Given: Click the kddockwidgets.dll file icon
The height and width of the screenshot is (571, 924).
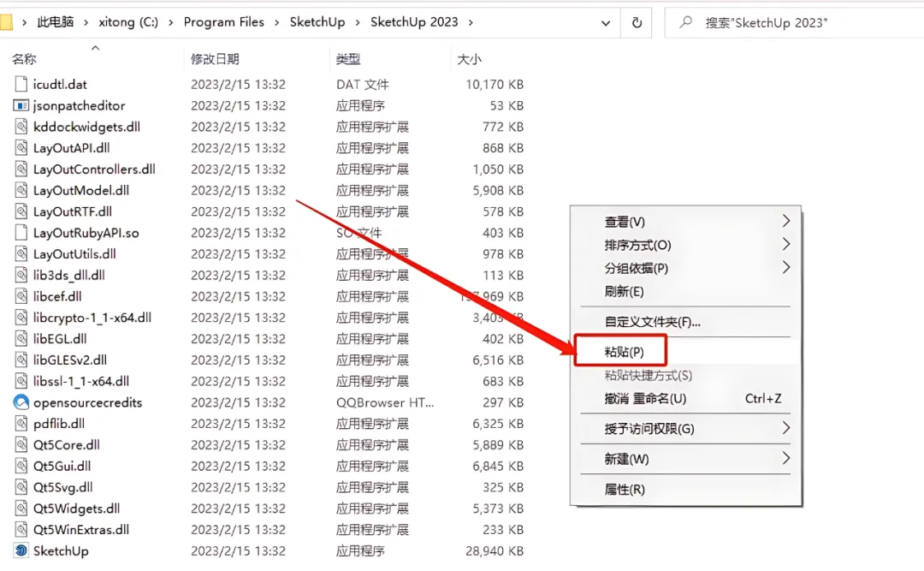Looking at the screenshot, I should [21, 127].
